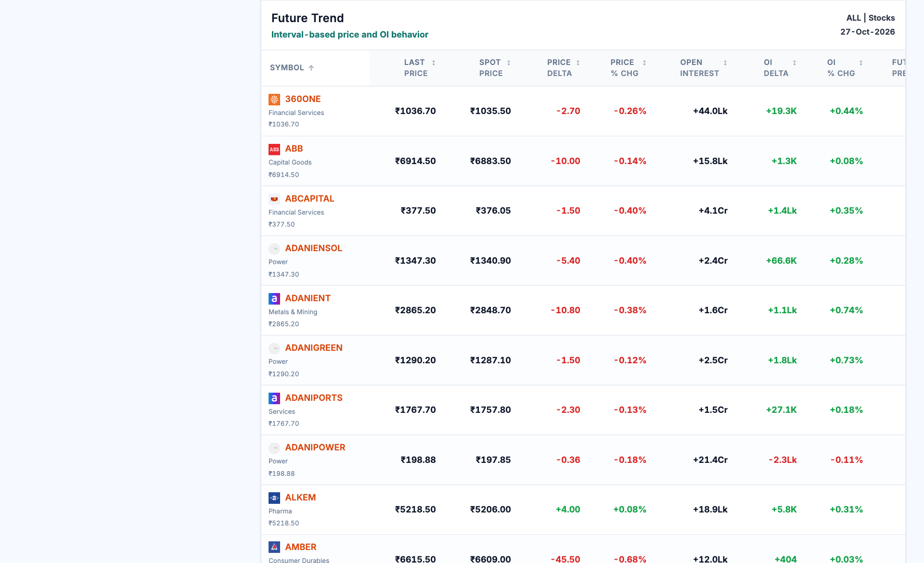Sort table by OI Delta arrows
Viewport: 924px width, 563px height.
click(795, 63)
